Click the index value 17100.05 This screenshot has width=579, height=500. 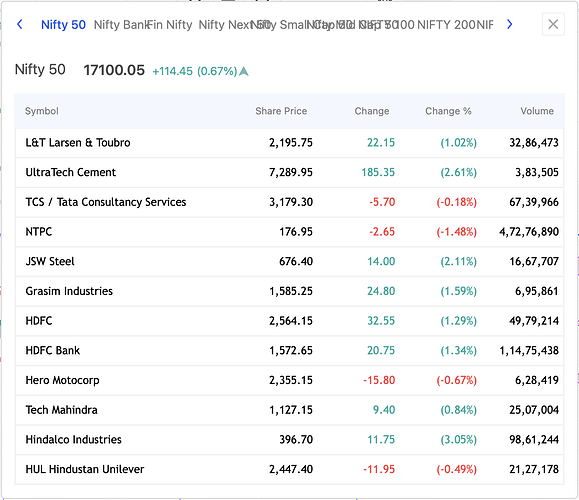click(114, 70)
